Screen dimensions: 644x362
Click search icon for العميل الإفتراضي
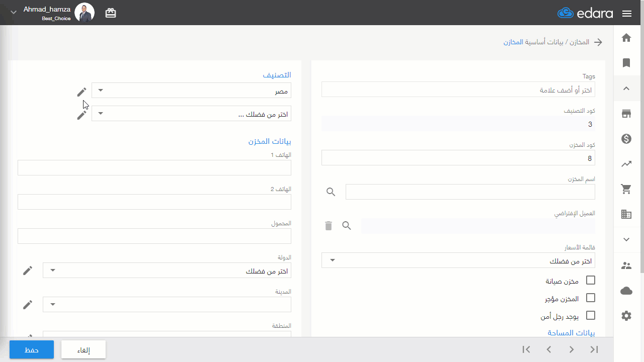click(347, 226)
